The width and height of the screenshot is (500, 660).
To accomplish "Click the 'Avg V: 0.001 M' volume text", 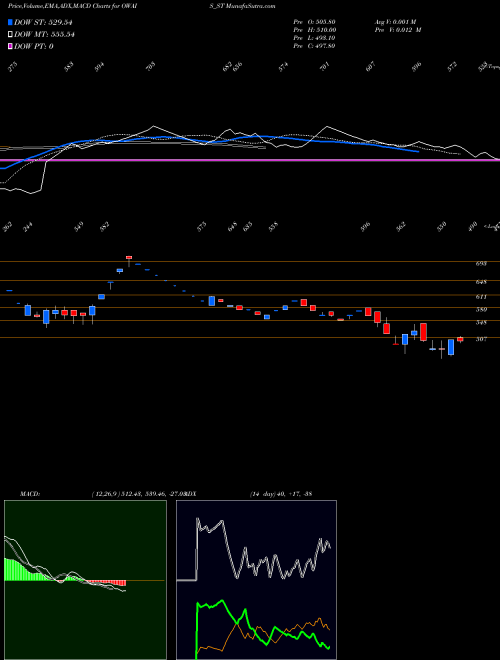I will 398,22.
